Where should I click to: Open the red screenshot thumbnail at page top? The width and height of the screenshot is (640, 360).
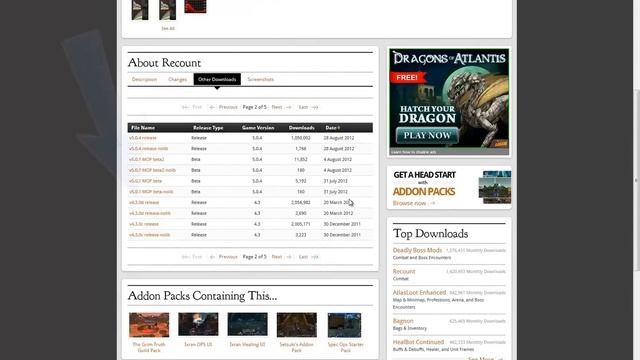pyautogui.click(x=195, y=7)
